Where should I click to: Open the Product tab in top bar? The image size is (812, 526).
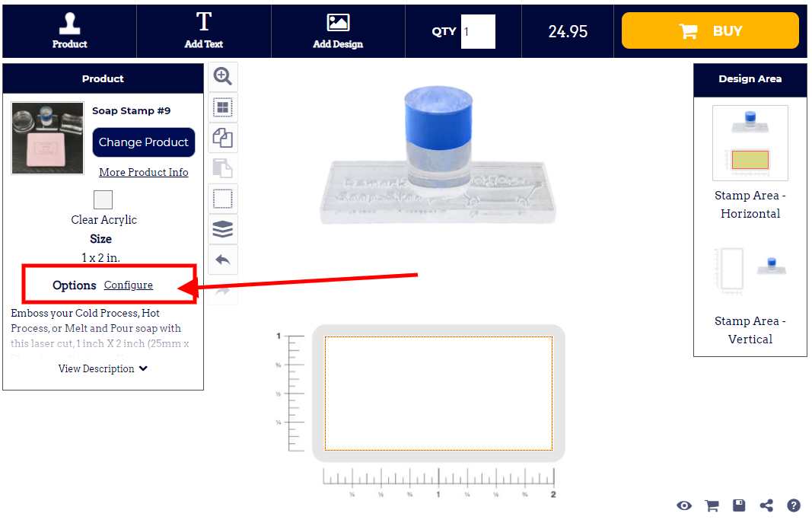click(69, 31)
